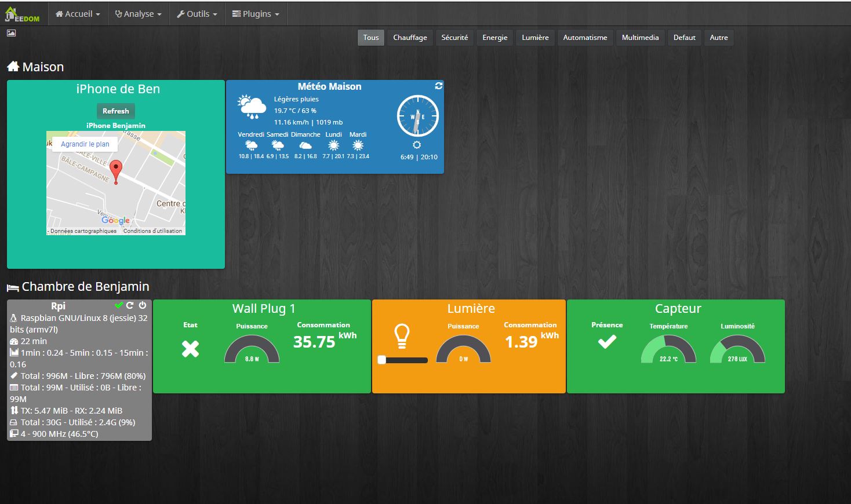Click the Légères pluies condition text
Viewport: 851px width, 504px height.
[296, 99]
